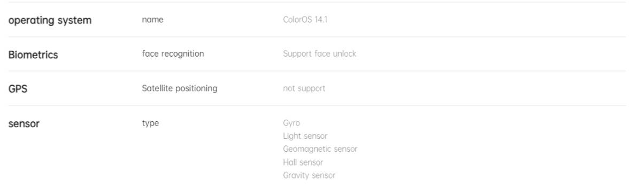
Task: Select 'Support face unlock' text
Action: pos(319,54)
